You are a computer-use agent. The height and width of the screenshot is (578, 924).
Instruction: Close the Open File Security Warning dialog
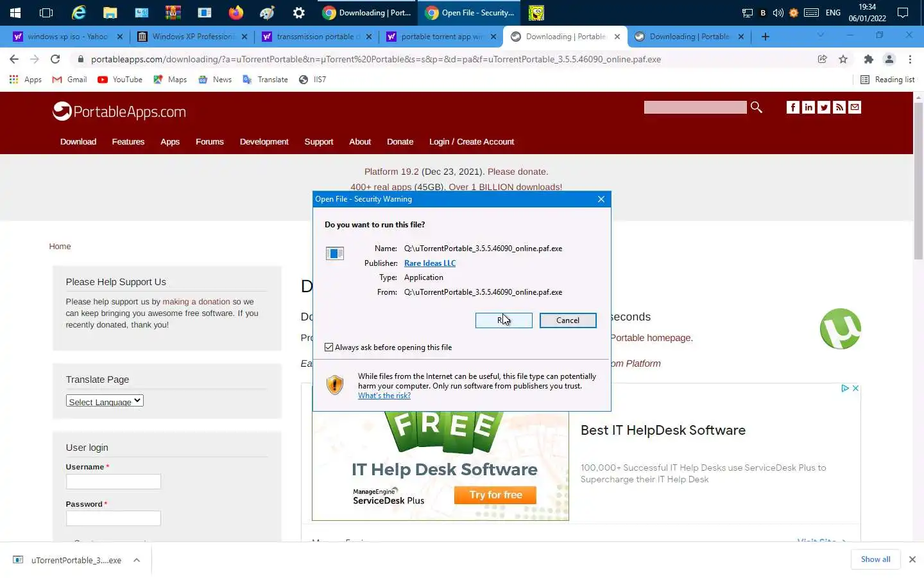point(601,199)
